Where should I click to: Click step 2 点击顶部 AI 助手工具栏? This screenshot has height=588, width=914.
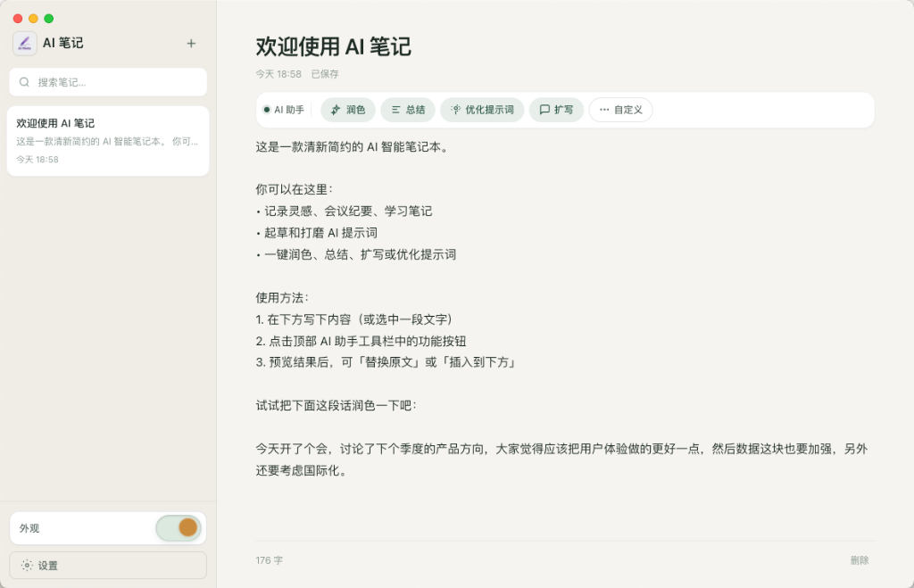click(361, 341)
